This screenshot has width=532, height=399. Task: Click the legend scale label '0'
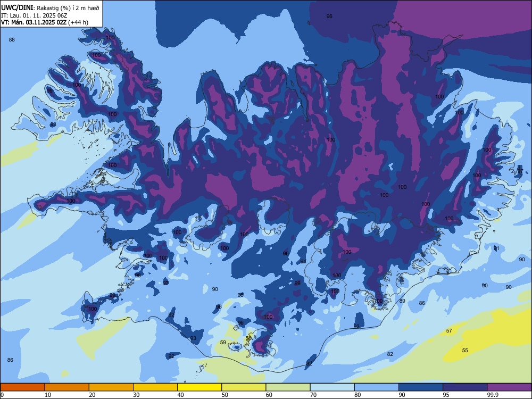coord(2,395)
